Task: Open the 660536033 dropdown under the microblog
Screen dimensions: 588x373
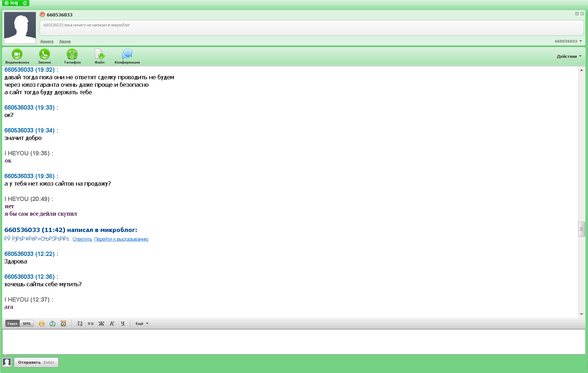Action: 568,41
